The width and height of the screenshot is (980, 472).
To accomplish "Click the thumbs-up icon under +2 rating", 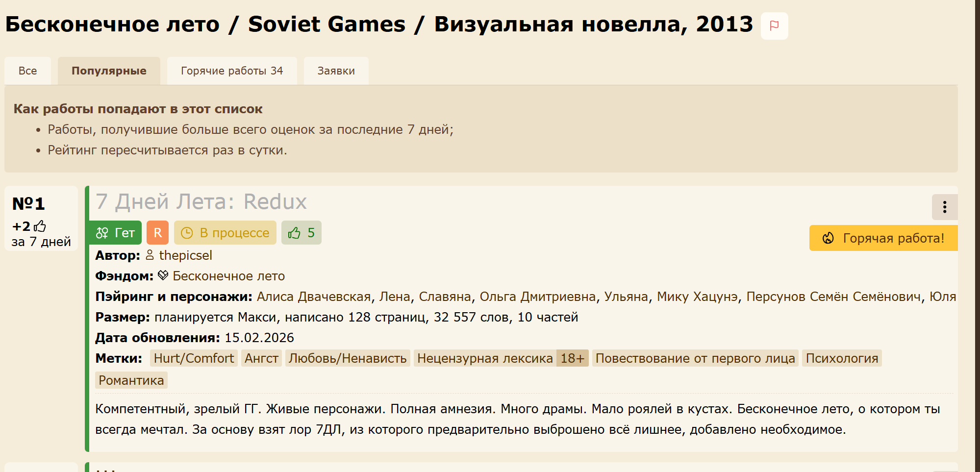I will pos(40,226).
